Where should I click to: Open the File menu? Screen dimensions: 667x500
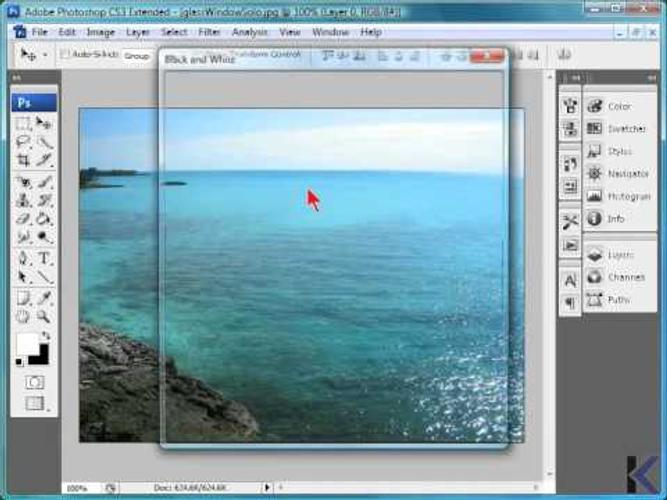(40, 32)
